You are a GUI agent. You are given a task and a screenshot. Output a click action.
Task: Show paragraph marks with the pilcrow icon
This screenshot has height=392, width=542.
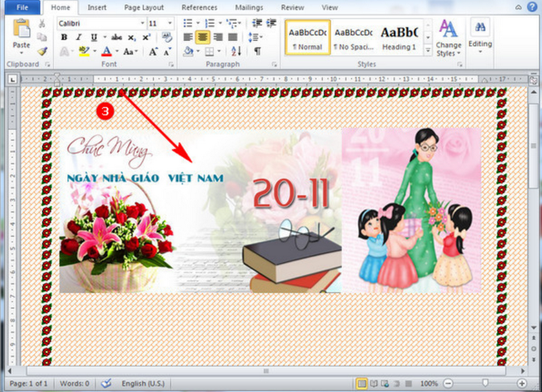pos(257,50)
